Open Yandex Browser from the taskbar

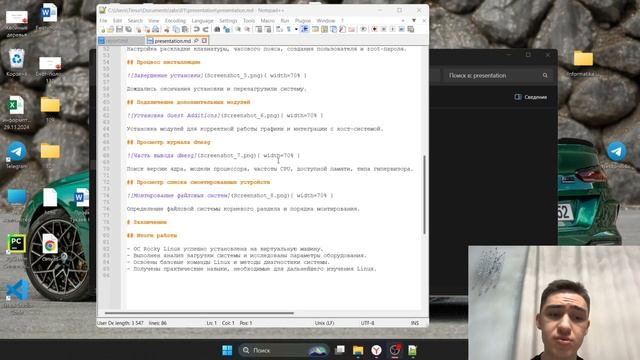(x=376, y=350)
